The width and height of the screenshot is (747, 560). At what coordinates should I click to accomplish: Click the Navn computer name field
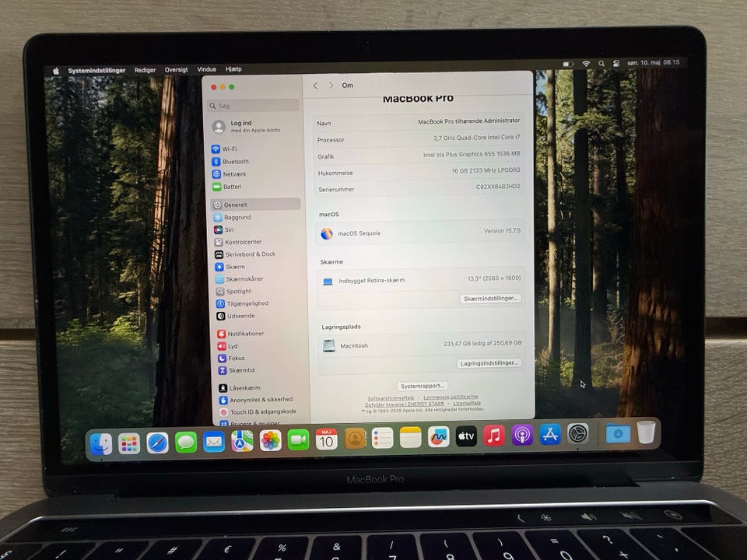coord(419,122)
